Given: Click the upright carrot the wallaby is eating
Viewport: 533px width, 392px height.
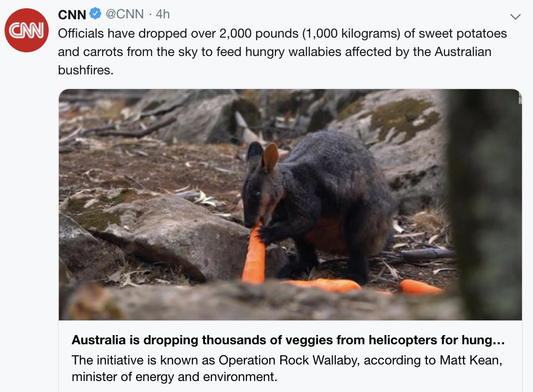Looking at the screenshot, I should (254, 253).
